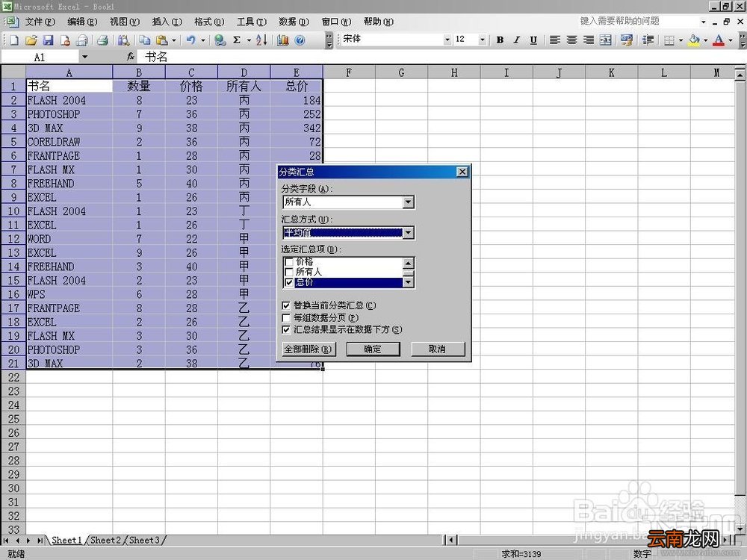Check the 价格 item in summary list
This screenshot has height=560, width=747.
pos(288,262)
